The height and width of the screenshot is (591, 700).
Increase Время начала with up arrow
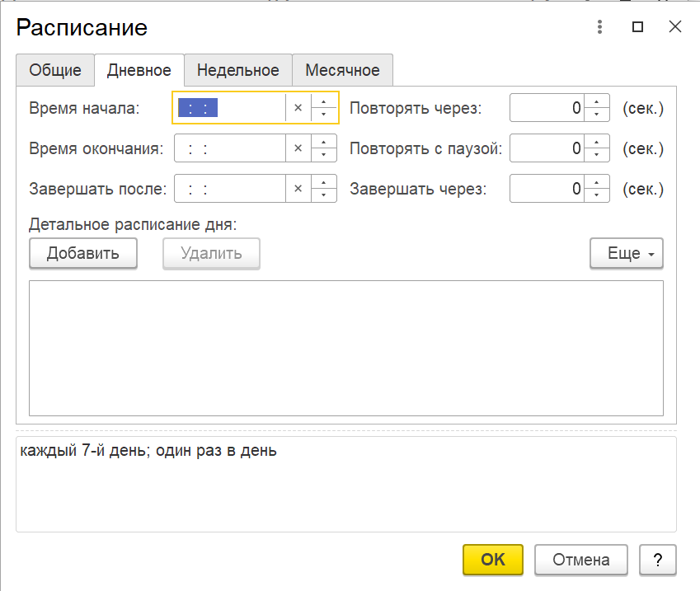(324, 101)
